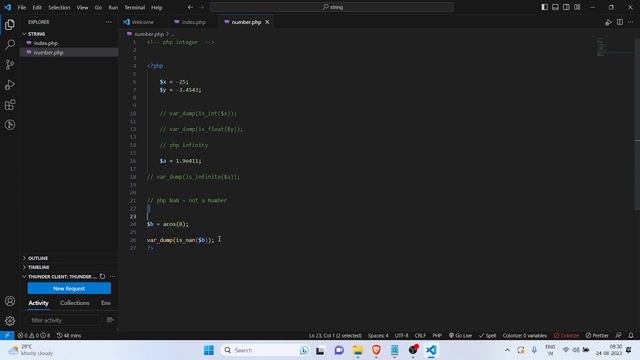
Task: Click the command center search box
Action: click(332, 7)
